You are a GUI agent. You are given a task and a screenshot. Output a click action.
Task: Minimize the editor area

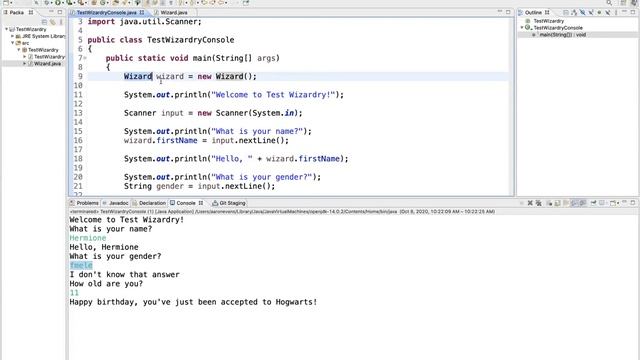(500, 12)
